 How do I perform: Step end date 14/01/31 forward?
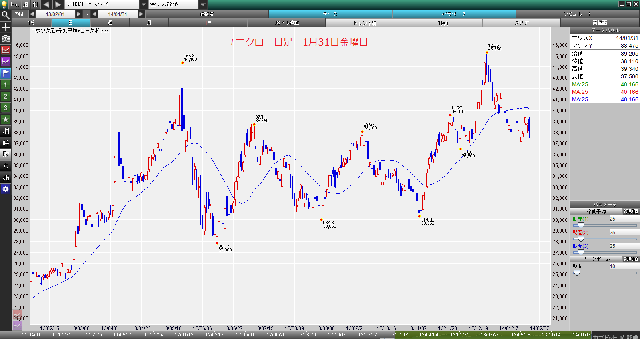(x=141, y=14)
